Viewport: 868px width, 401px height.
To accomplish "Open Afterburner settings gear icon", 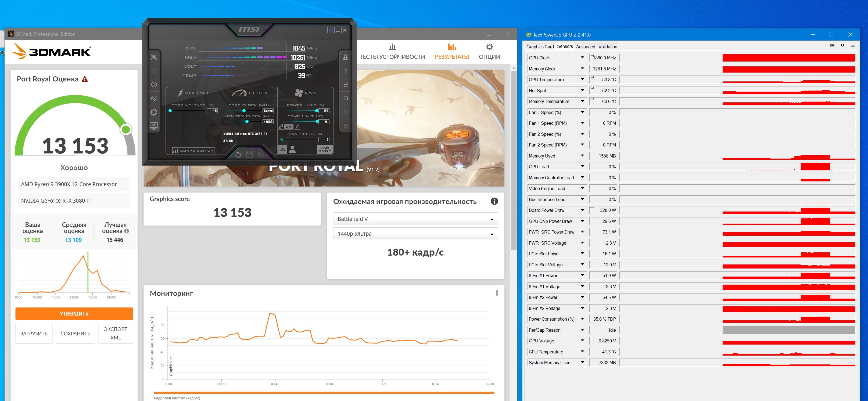I will coord(154,112).
